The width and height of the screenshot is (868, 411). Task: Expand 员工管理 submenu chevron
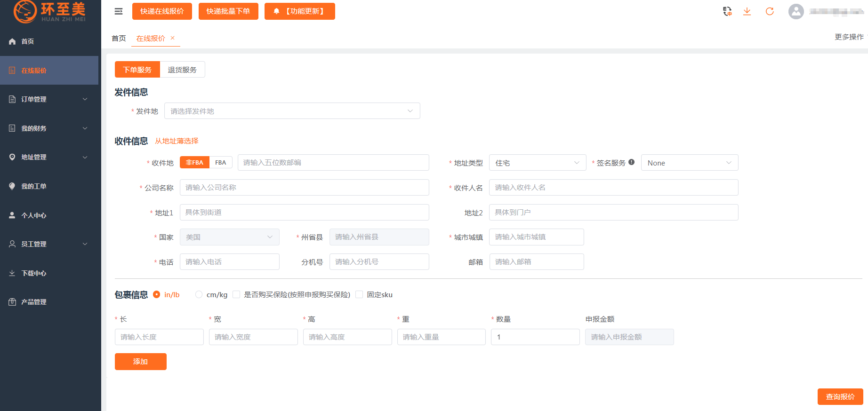pyautogui.click(x=85, y=244)
